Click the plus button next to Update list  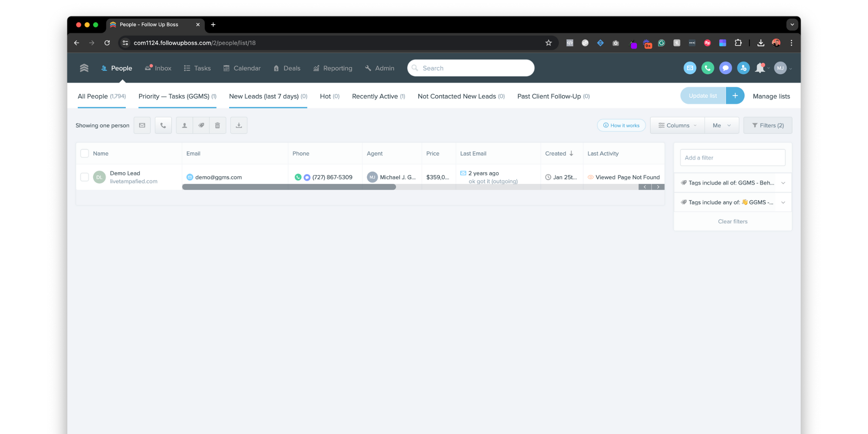click(x=735, y=96)
